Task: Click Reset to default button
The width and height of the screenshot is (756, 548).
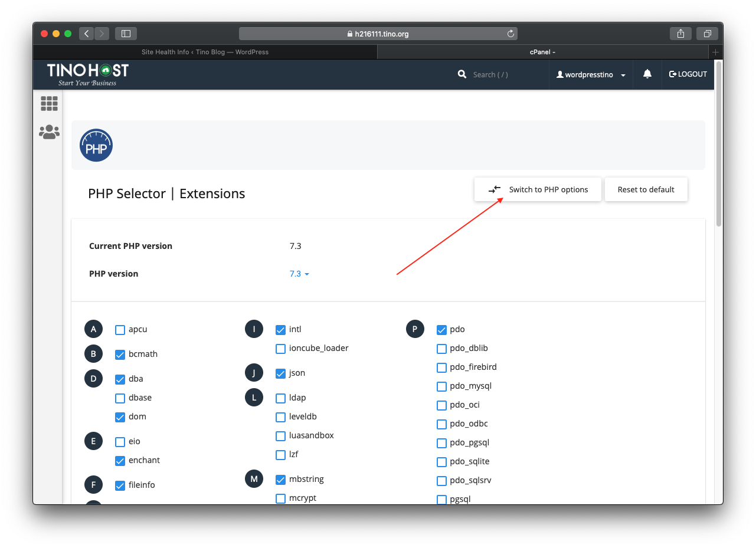Action: pos(646,189)
